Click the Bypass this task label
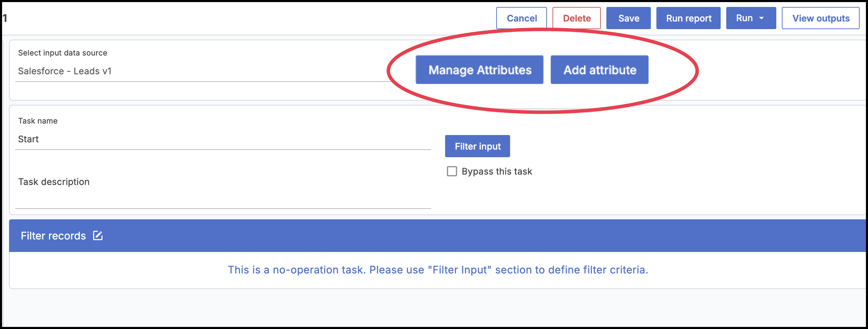The height and width of the screenshot is (329, 868). tap(497, 171)
